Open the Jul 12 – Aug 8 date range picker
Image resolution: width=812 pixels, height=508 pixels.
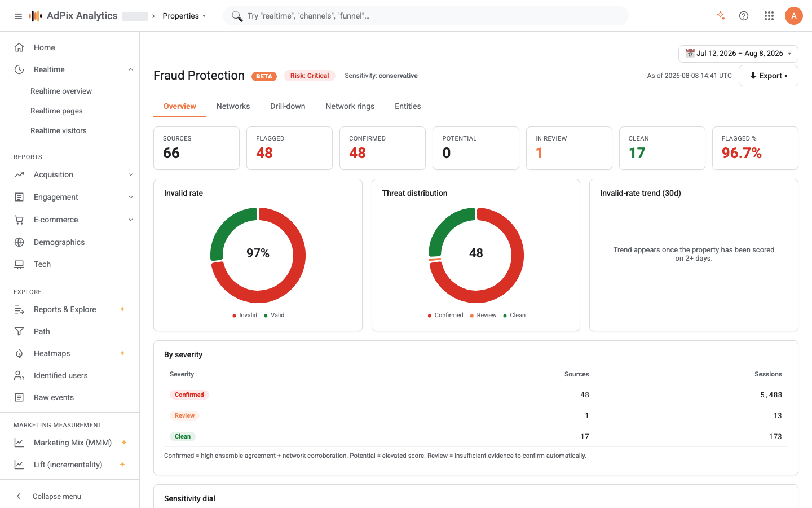(738, 54)
